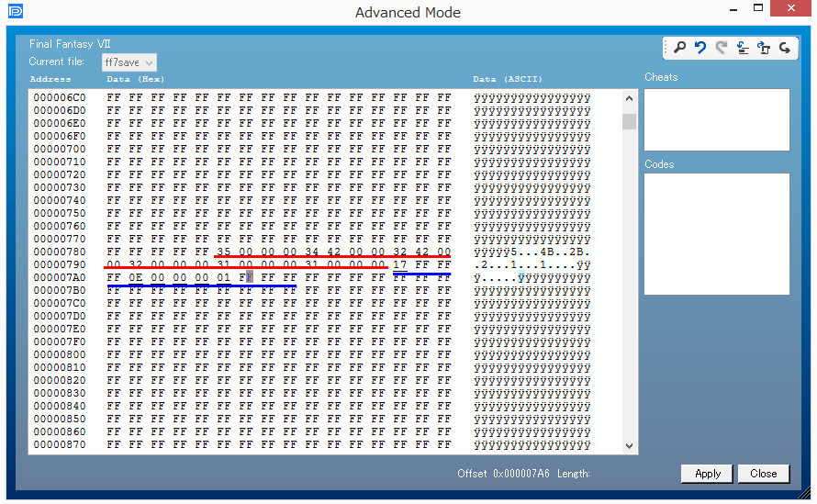Select the 35 byte in row 00000780

tap(224, 252)
